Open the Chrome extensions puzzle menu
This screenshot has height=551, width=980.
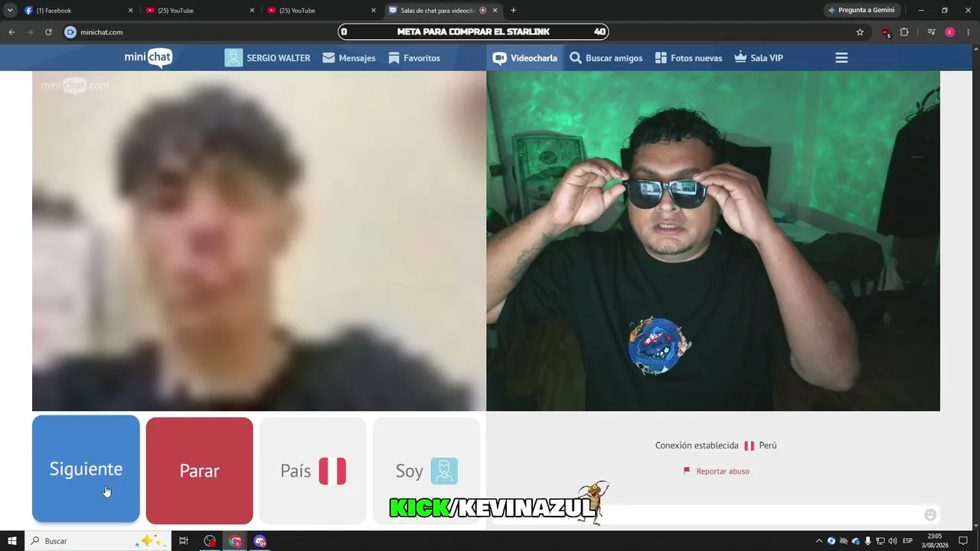pos(904,32)
